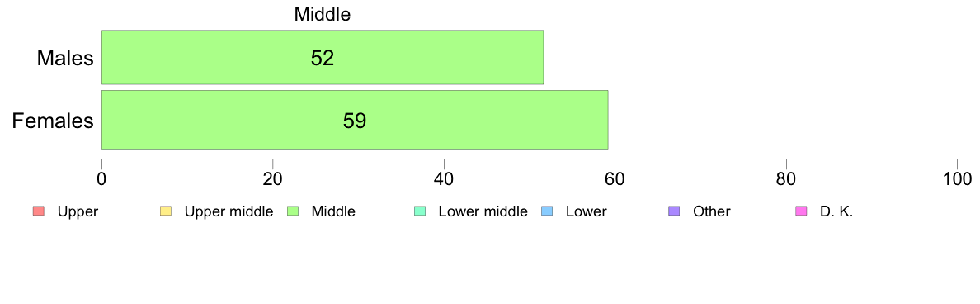Select the Females green bar
Screen dimensions: 980x304
[x=355, y=120]
